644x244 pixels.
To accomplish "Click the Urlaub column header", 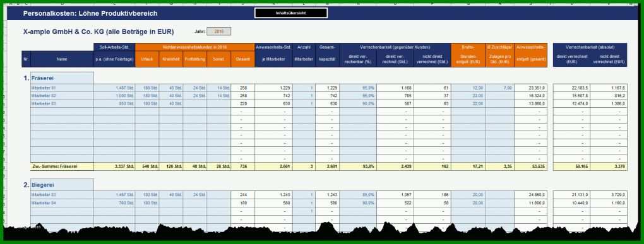I will click(147, 59).
